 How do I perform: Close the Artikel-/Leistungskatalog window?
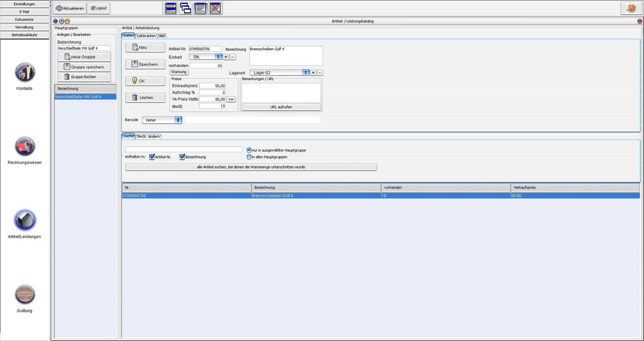point(640,21)
